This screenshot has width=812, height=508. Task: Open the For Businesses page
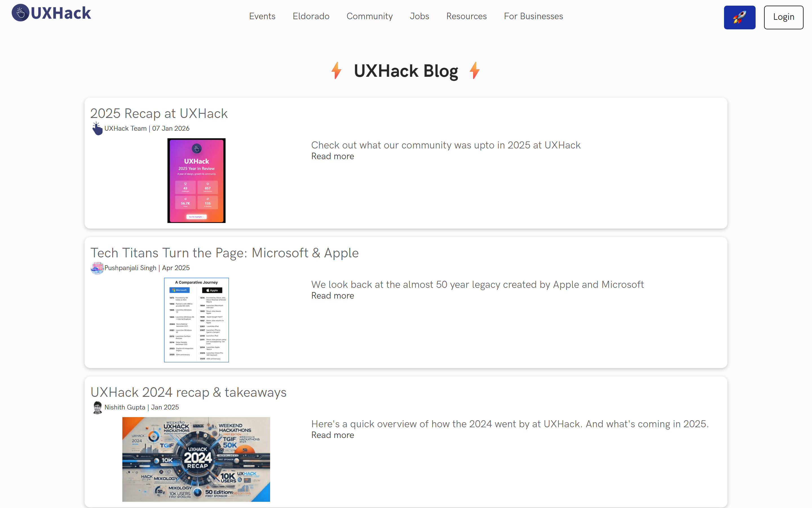click(x=533, y=16)
